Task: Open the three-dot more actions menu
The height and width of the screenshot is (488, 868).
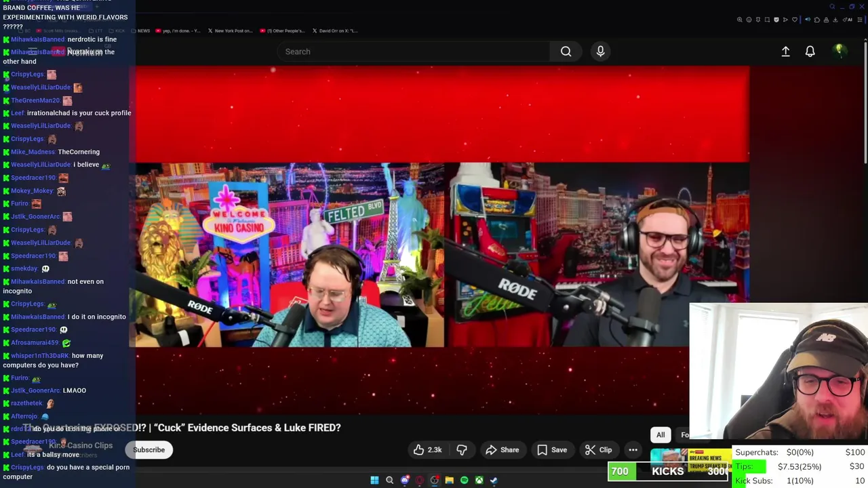Action: (633, 450)
